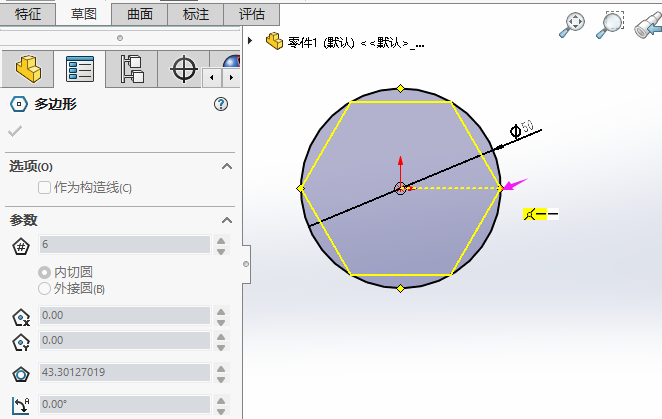Open the DimXpertManager crosshair tab
Image resolution: width=662 pixels, height=419 pixels.
(x=184, y=69)
